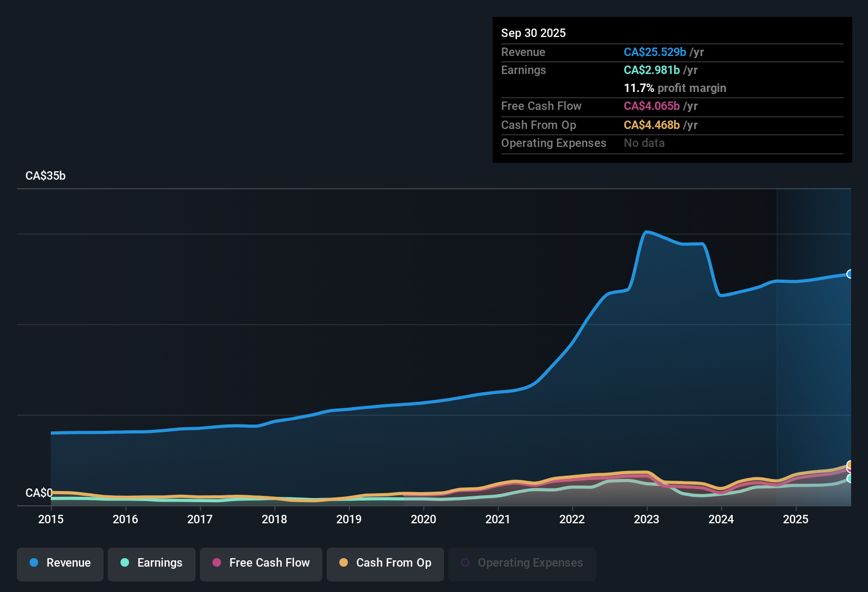Disable the Free Cash Flow series
The width and height of the screenshot is (868, 592).
pyautogui.click(x=261, y=563)
